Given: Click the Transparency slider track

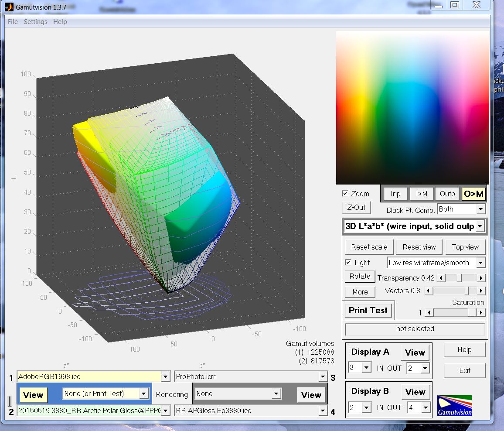Looking at the screenshot, I should pyautogui.click(x=469, y=278).
